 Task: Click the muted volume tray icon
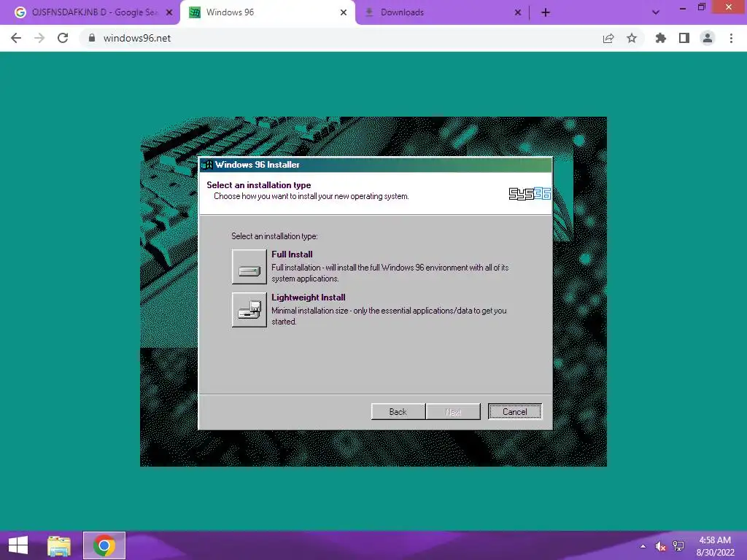[660, 546]
